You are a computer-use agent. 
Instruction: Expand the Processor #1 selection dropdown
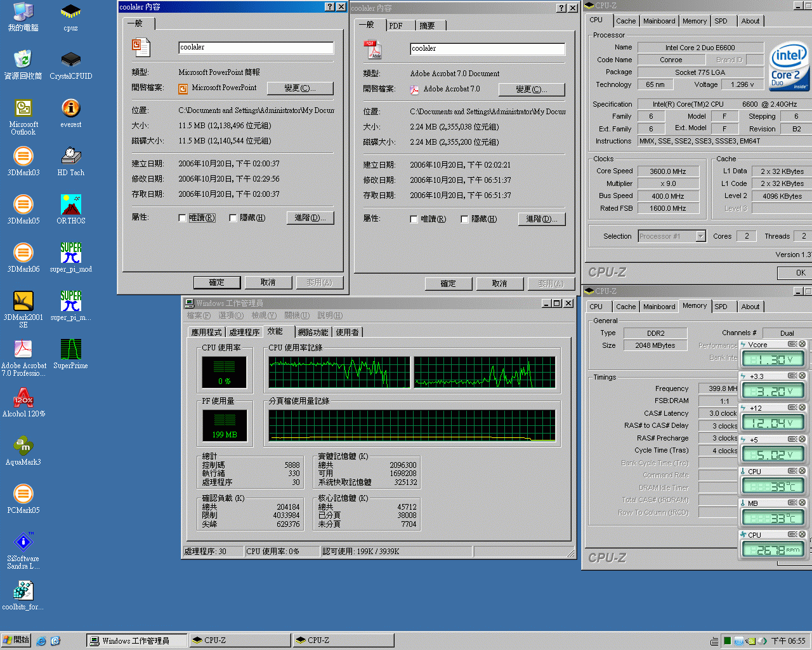(700, 236)
